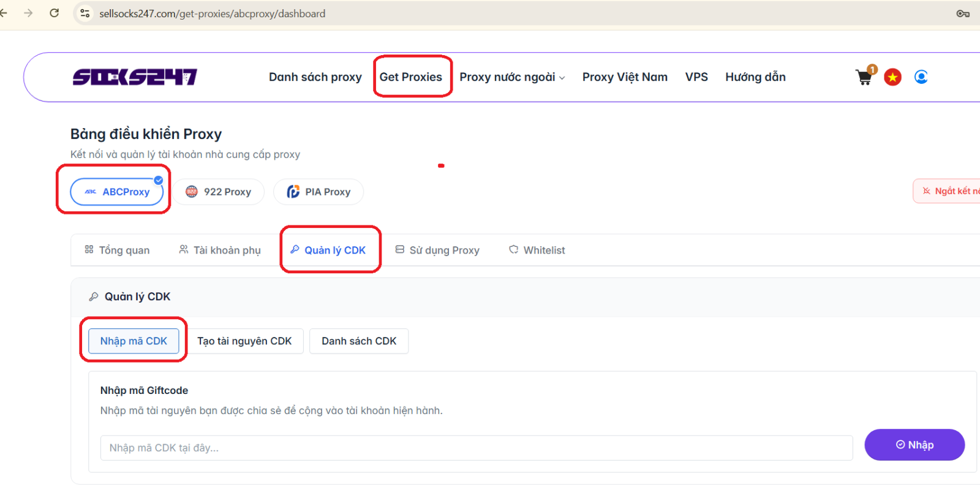The width and height of the screenshot is (980, 495).
Task: Select the PIA Proxy provider
Action: 318,192
